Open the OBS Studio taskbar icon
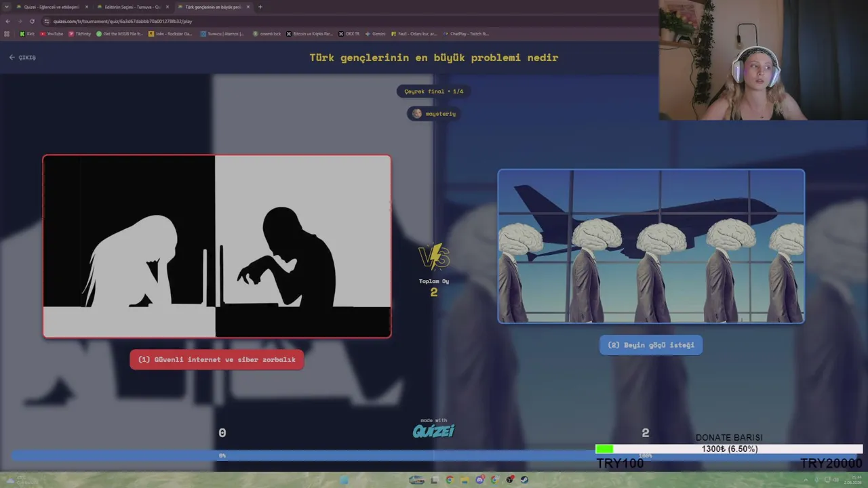Screen dimensions: 868x488 [x=510, y=480]
